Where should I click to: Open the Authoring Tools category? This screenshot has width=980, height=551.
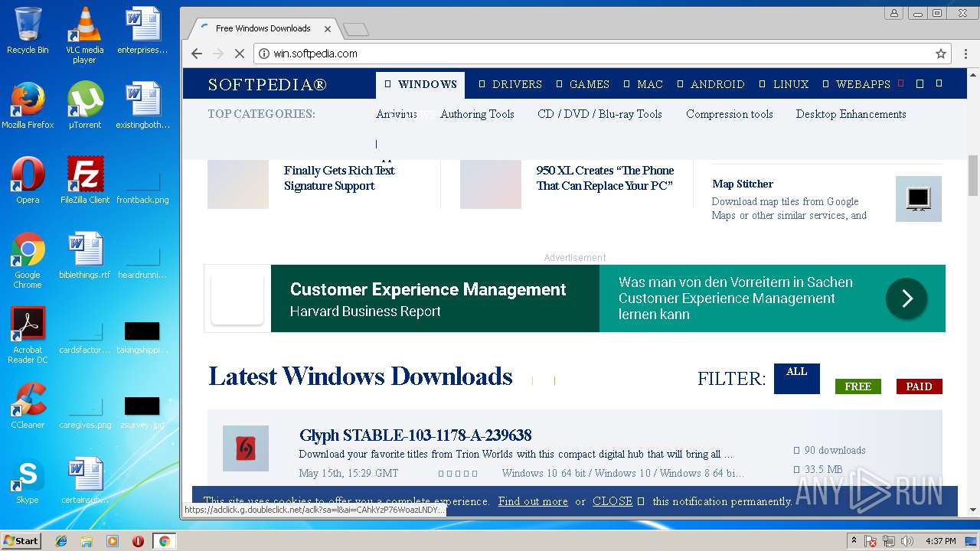[x=477, y=114]
